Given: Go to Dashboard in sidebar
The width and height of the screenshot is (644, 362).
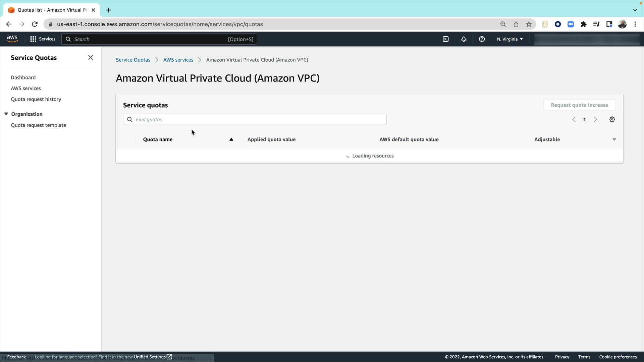Looking at the screenshot, I should tap(23, 77).
